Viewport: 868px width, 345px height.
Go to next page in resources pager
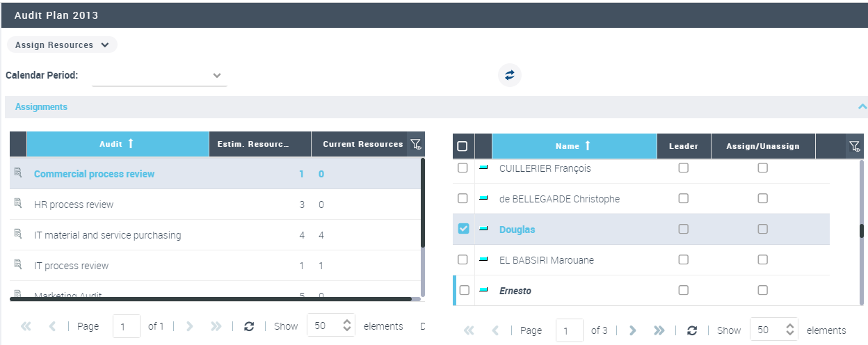(x=632, y=330)
